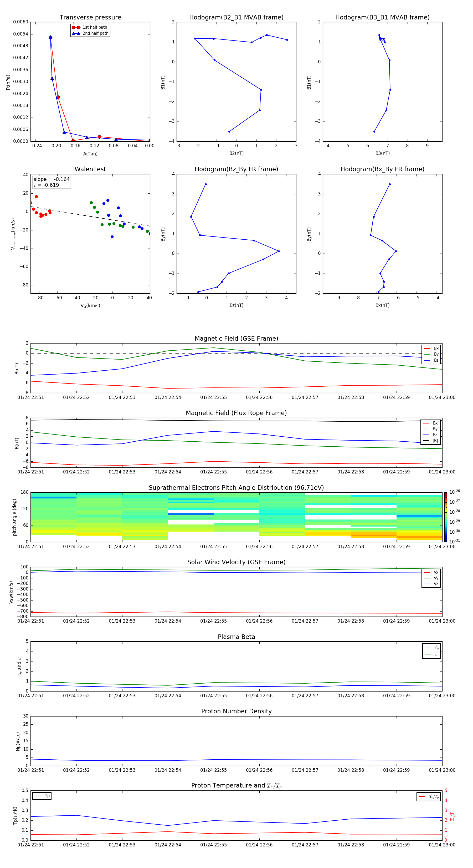Select the "Hodogram(Bz_By FR frame)" title
The image size is (473, 868).
coord(236,169)
